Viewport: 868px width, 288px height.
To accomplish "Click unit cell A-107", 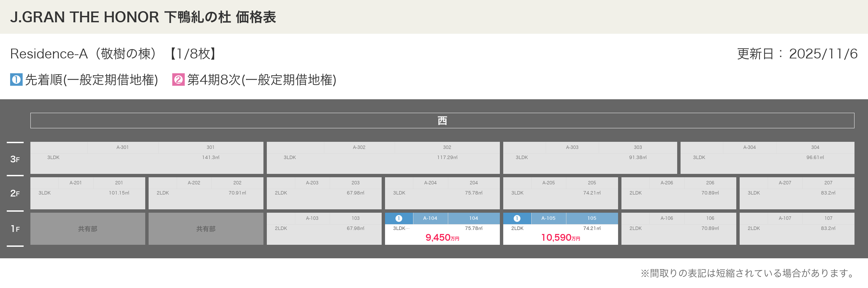I will coord(797,229).
